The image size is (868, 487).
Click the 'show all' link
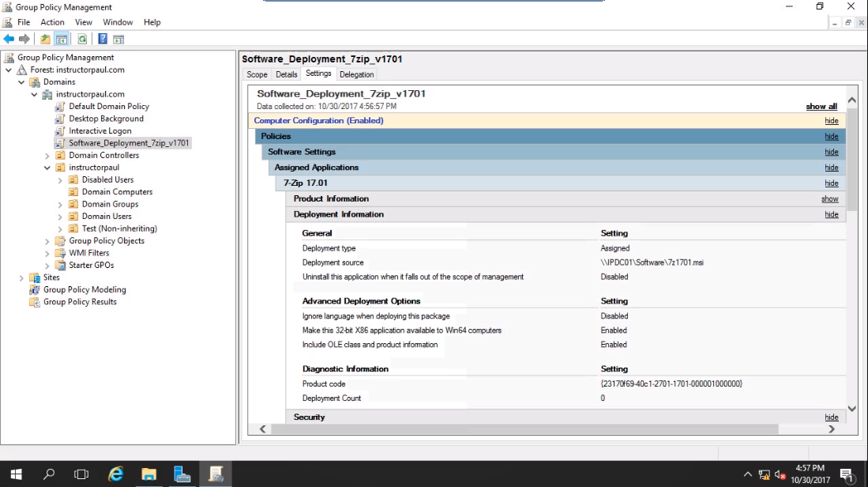tap(821, 107)
